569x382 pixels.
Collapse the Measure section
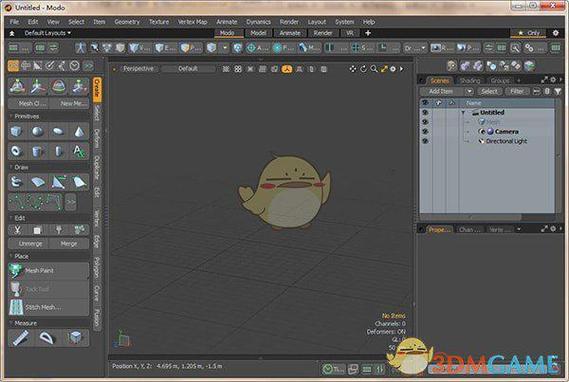click(x=11, y=323)
